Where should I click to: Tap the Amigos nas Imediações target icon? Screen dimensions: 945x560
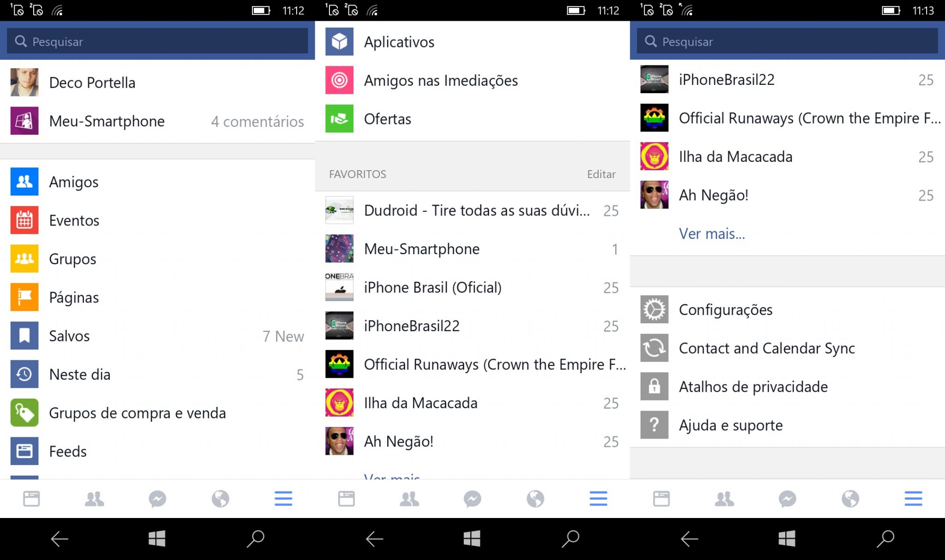(339, 80)
